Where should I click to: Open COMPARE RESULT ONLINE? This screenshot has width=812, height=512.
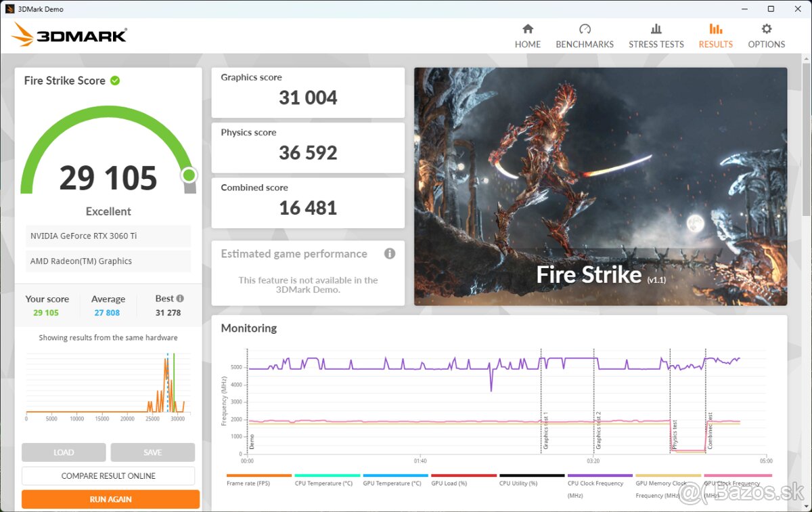coord(108,475)
